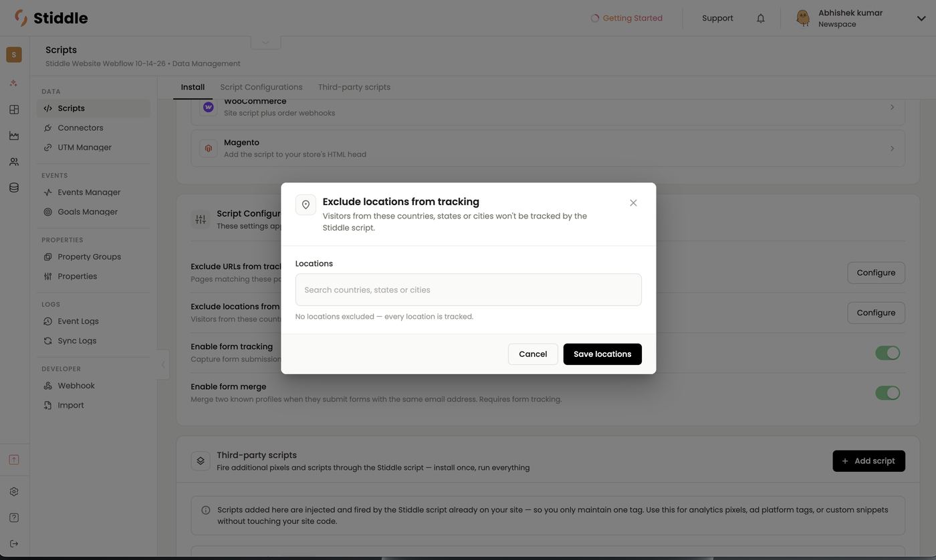Click the red upload icon in left rail

pos(14,460)
